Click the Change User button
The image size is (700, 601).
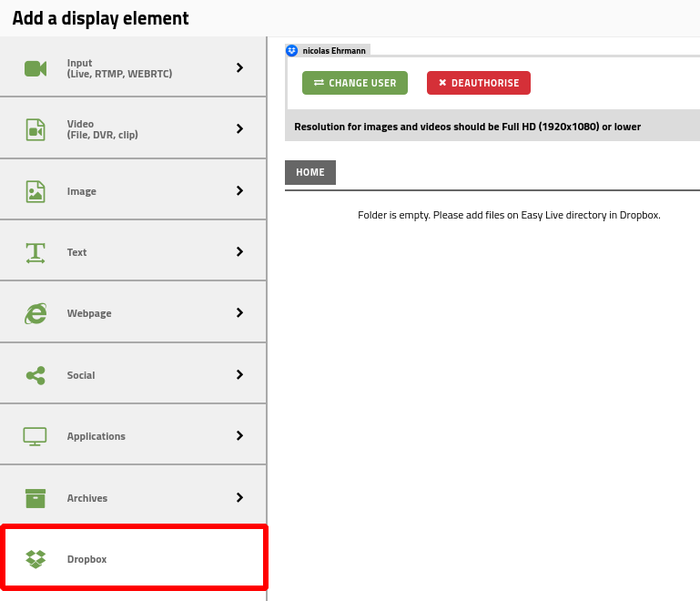355,83
